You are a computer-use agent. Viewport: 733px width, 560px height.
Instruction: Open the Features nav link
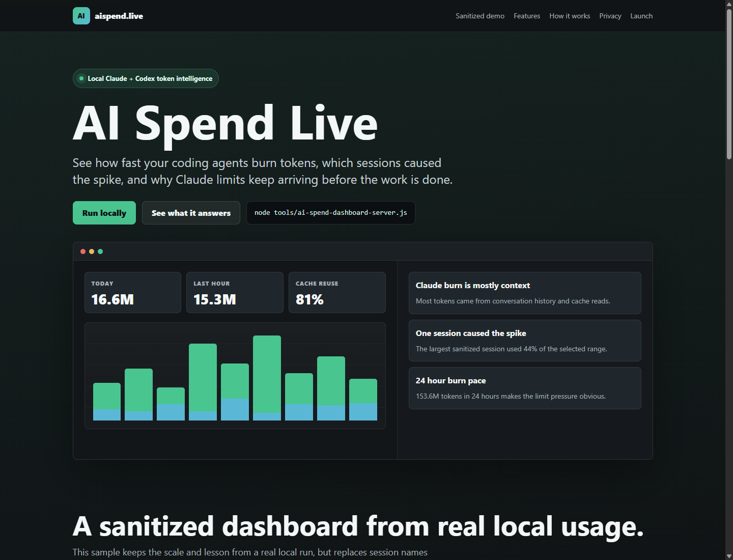(x=527, y=16)
